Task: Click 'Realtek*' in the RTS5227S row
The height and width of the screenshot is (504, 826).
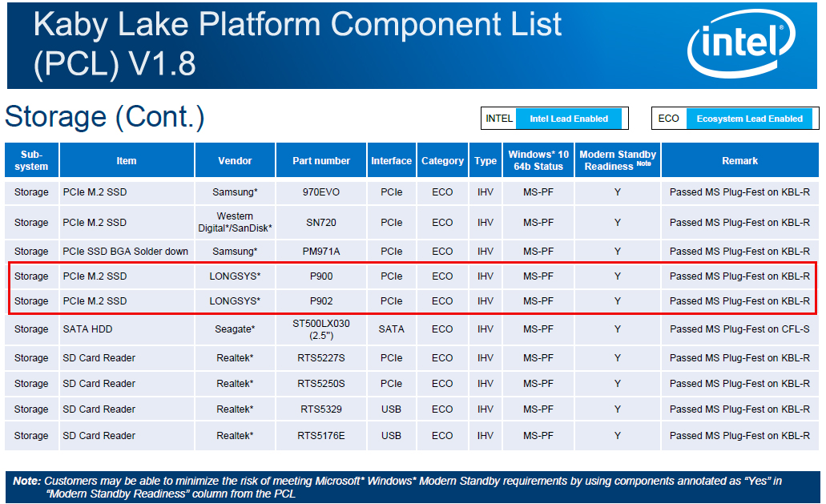Action: (x=235, y=357)
